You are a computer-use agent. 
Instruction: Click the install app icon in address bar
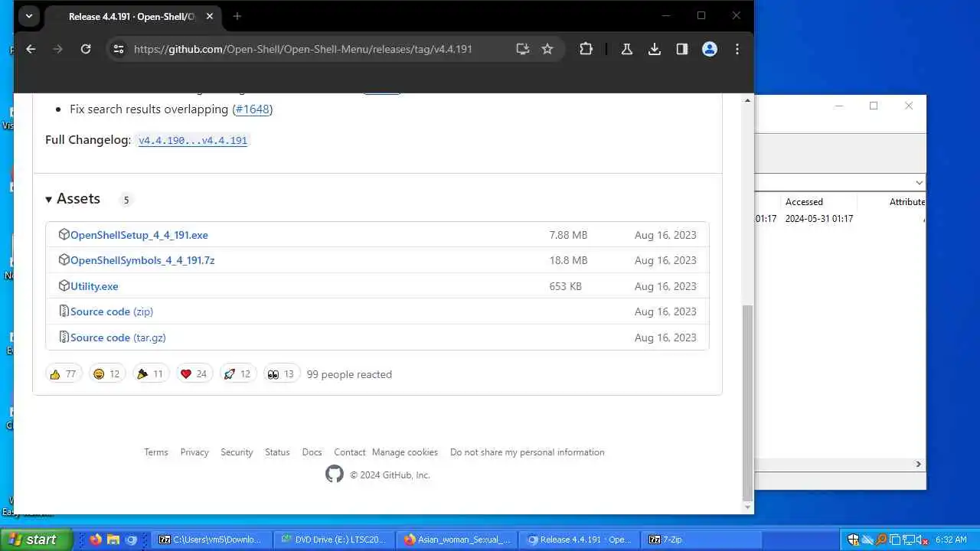(x=523, y=49)
